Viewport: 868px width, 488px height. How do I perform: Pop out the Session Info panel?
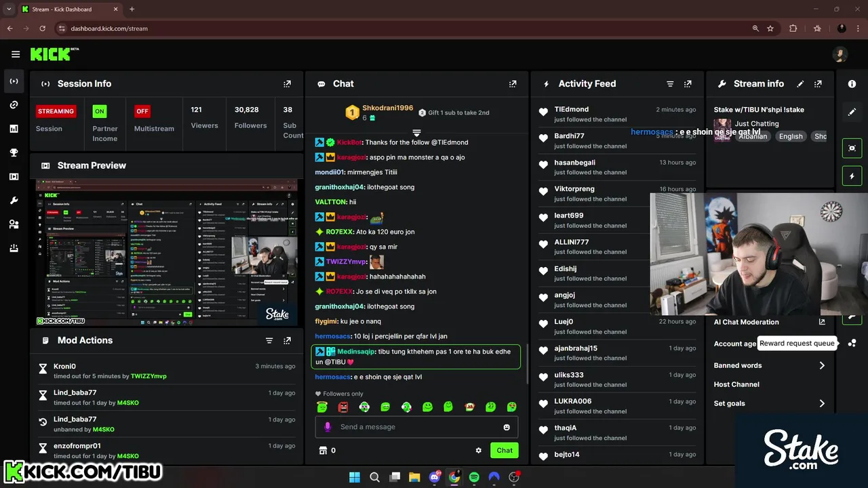click(x=287, y=84)
